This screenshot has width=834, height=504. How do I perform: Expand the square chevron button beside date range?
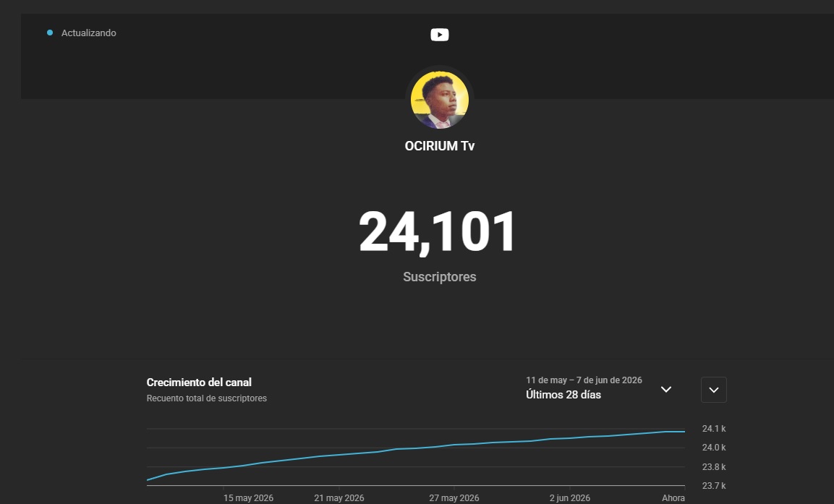click(714, 390)
